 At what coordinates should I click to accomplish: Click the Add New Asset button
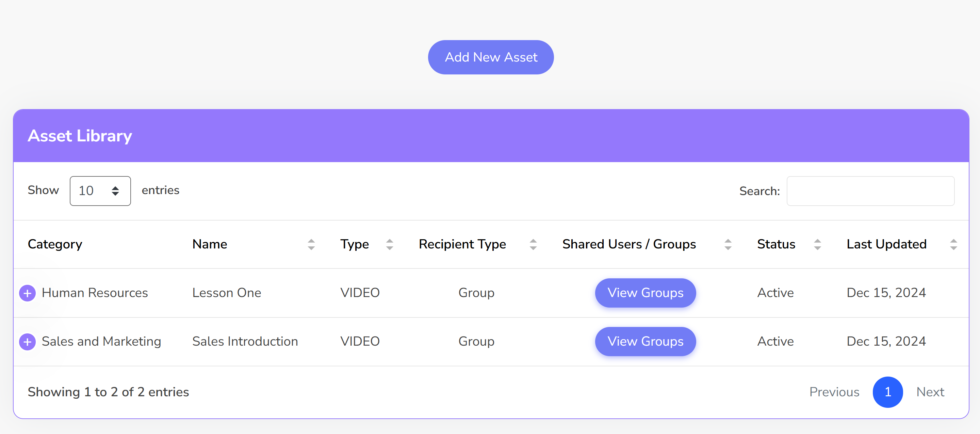click(490, 57)
